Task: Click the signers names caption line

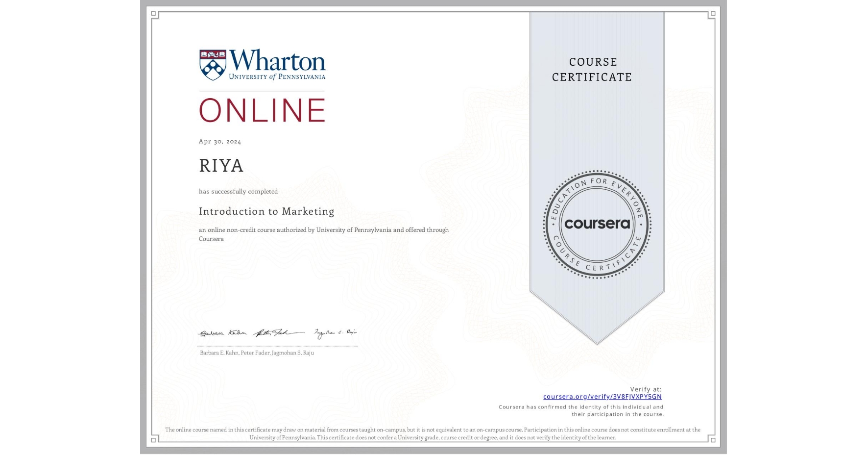Action: point(256,353)
